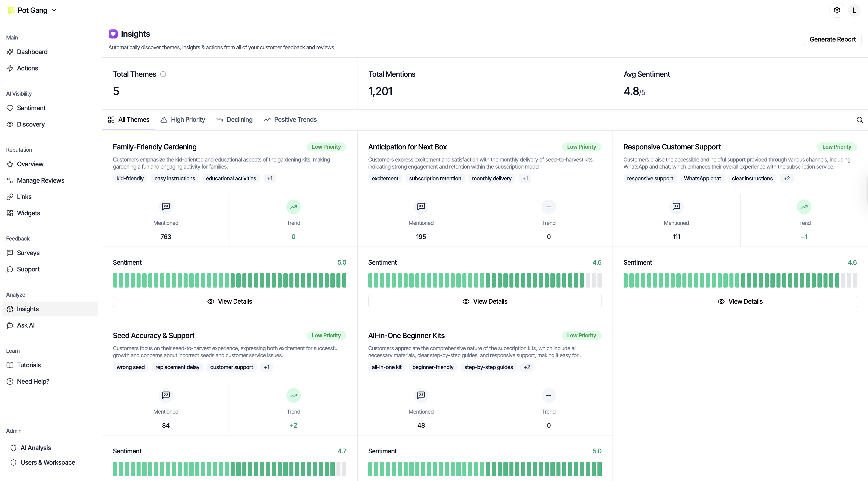The height and width of the screenshot is (481, 868).
Task: Switch to the Declining themes tab
Action: coord(235,119)
